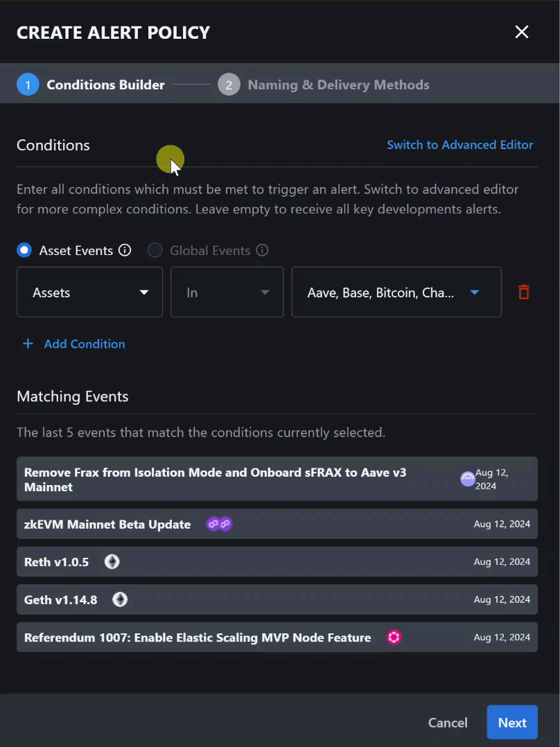The width and height of the screenshot is (560, 747).
Task: Open the zkEVM Mainnet Beta Update event
Action: pos(107,524)
